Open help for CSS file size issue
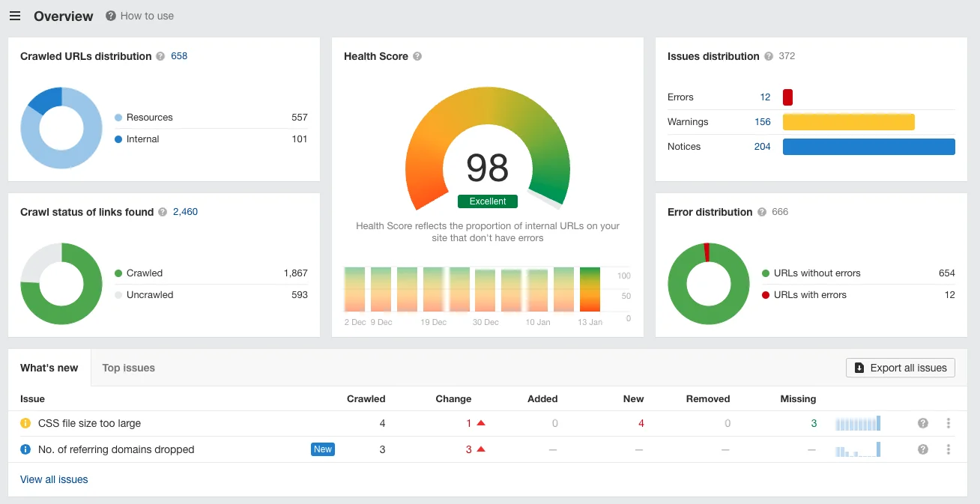The width and height of the screenshot is (980, 504). coord(923,423)
